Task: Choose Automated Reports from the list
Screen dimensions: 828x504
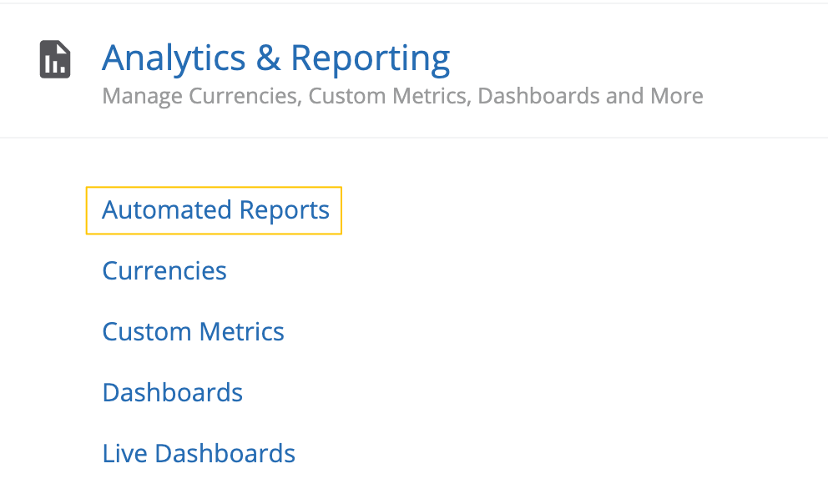Action: tap(215, 210)
